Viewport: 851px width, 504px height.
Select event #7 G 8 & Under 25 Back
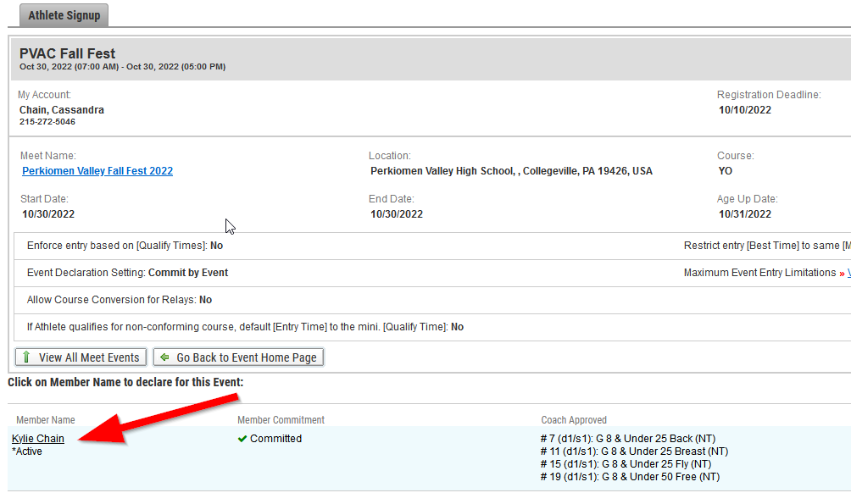pos(627,439)
